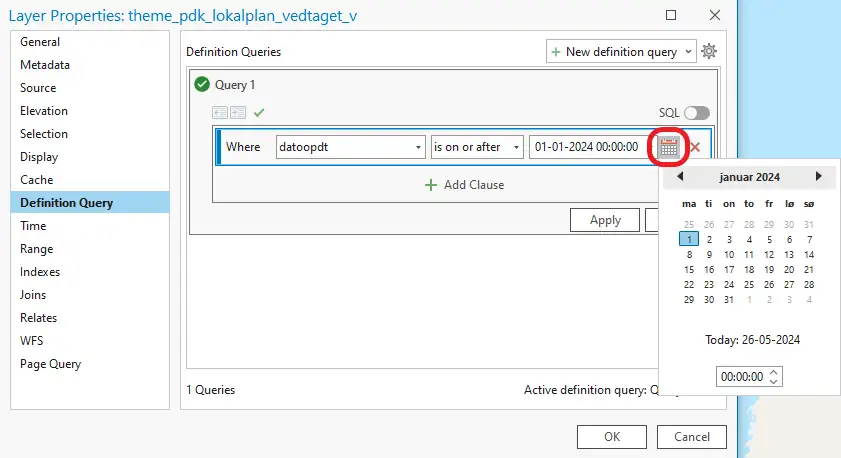Image resolution: width=841 pixels, height=458 pixels.
Task: Switch to the Joins tab
Action: 35,295
